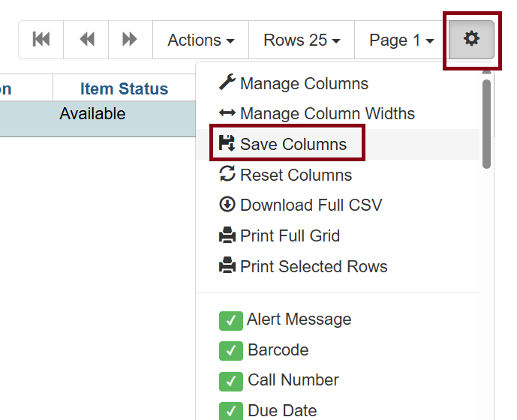Click the Reset Columns refresh icon
The image size is (517, 420).
click(x=227, y=175)
